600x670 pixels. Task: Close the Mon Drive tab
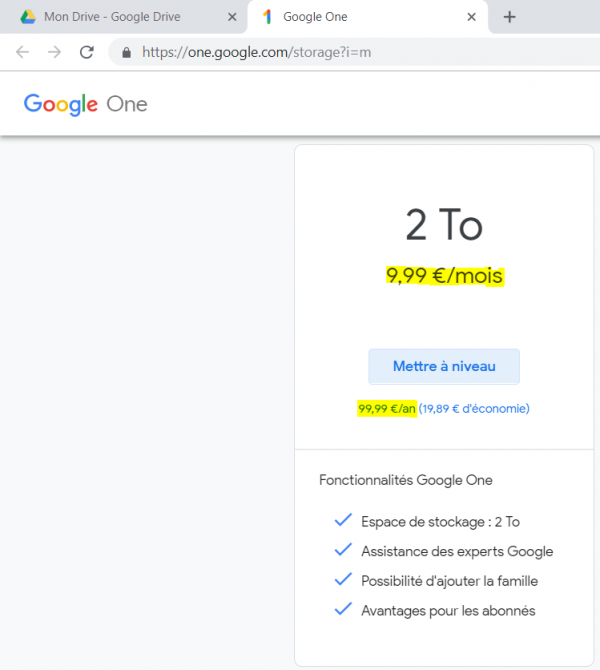[x=232, y=17]
